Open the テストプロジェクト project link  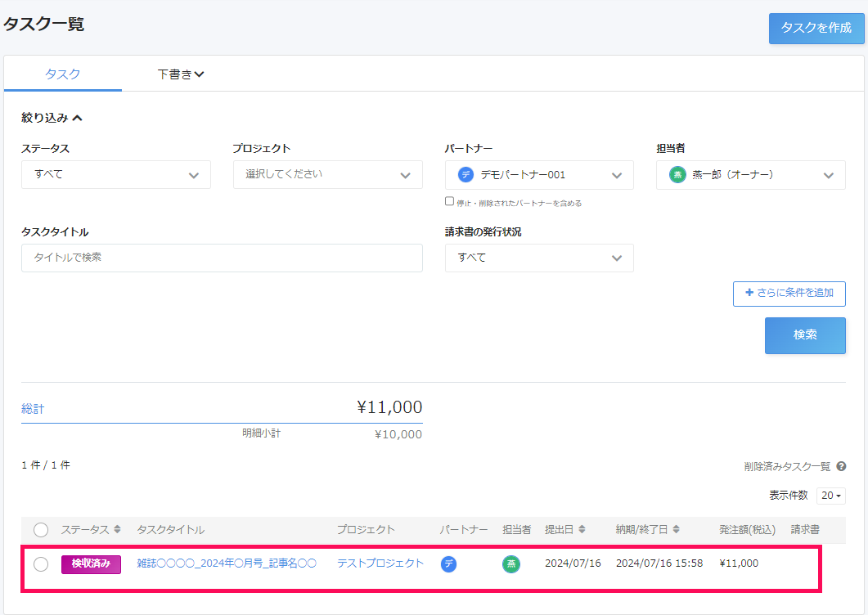tap(380, 563)
